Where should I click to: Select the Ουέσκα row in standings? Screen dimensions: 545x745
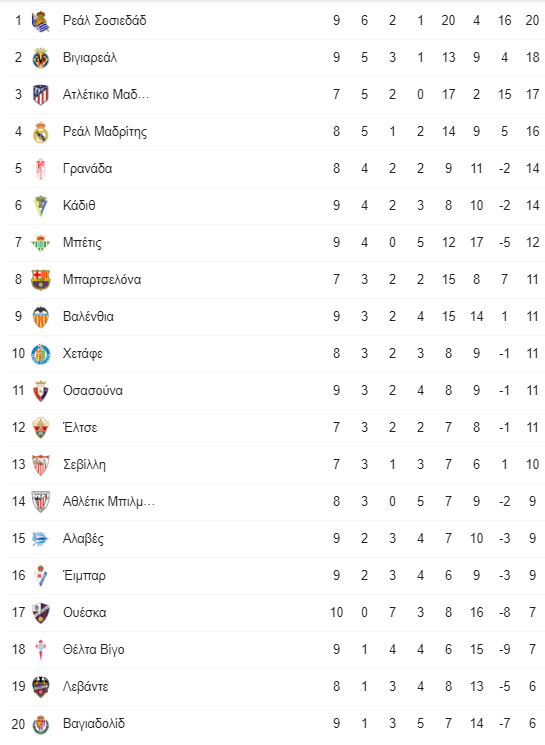276,613
